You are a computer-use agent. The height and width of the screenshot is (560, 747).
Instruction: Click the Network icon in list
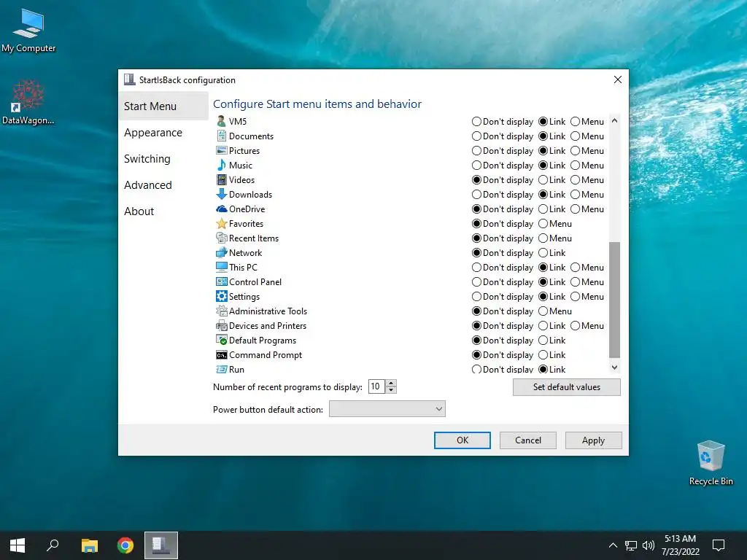click(x=221, y=253)
